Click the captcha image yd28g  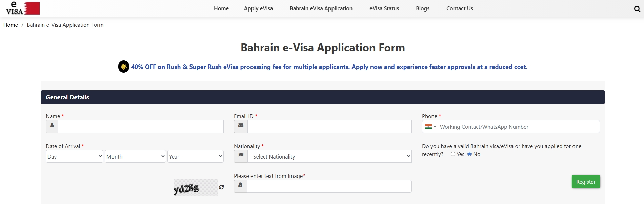(x=195, y=188)
